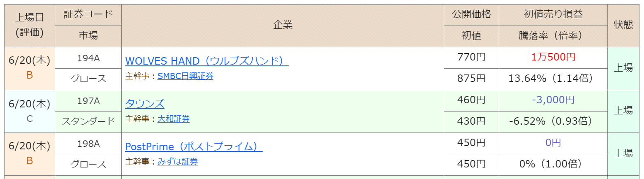
Task: Click the 公開価格 column header
Action: click(x=471, y=15)
